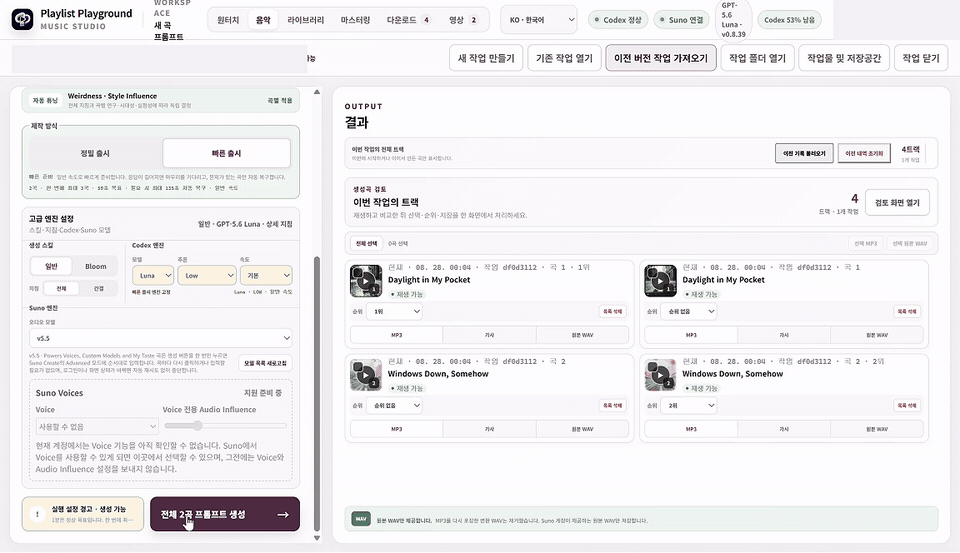Click the arrow on the prompt generate button
Image resolution: width=960 pixels, height=553 pixels.
click(283, 514)
